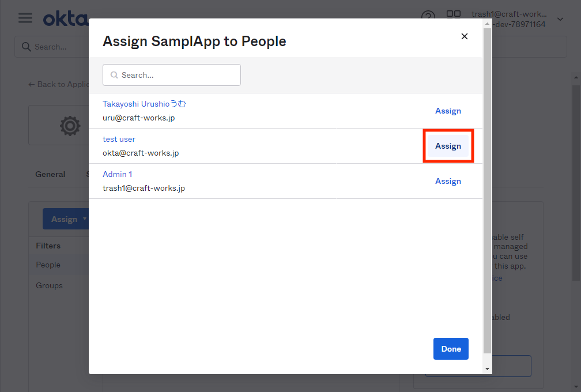Click the dialog vertical scrollbar thumb
Screen dimensions: 581x392
point(487,191)
